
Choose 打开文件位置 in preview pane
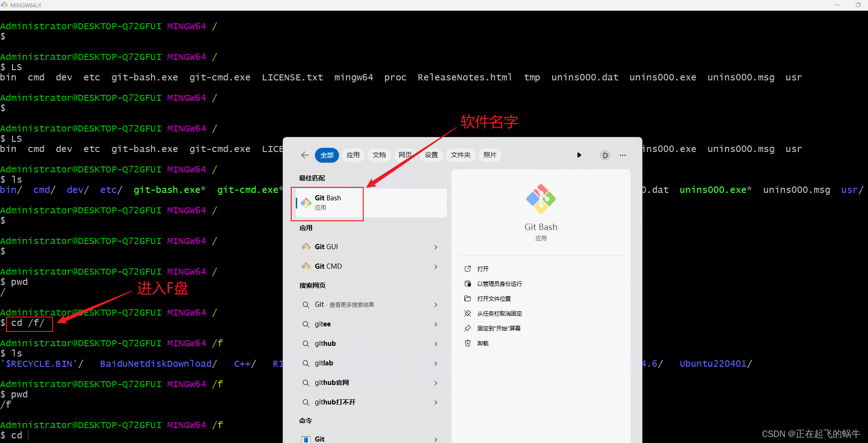click(x=494, y=299)
